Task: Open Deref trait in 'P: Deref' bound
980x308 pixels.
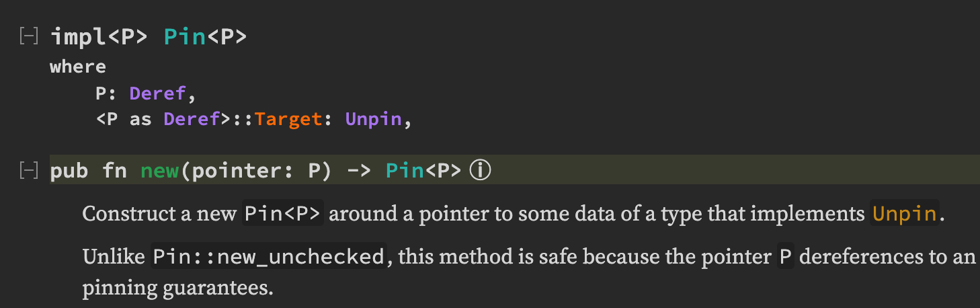Action: [158, 93]
